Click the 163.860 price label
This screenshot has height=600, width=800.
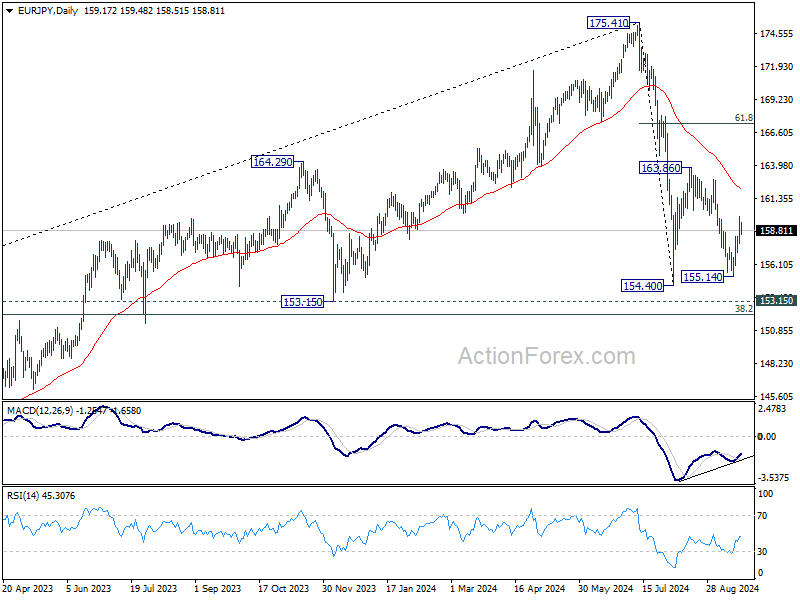(661, 167)
